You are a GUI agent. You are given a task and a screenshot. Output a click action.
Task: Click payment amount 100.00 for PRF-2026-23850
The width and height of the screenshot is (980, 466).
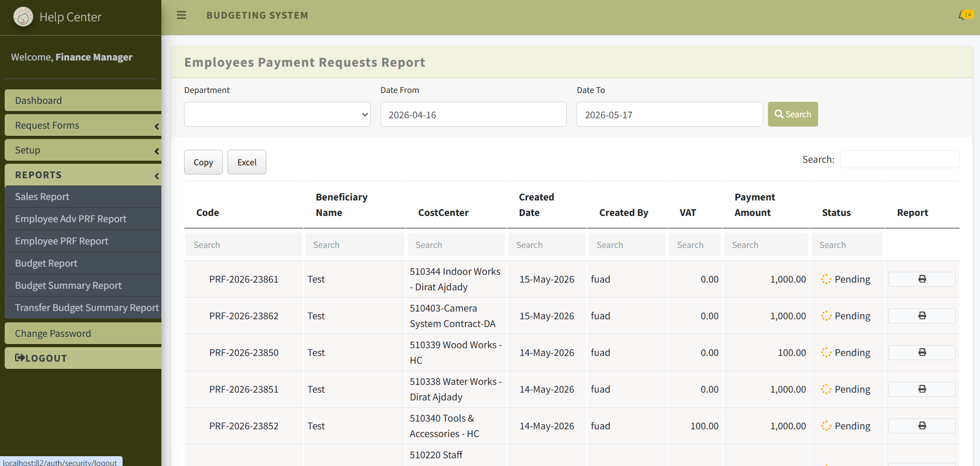(x=792, y=352)
